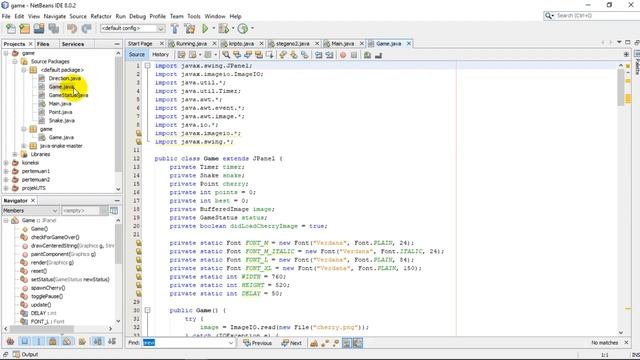Click the red Start Macro Recording icon

(x=343, y=55)
